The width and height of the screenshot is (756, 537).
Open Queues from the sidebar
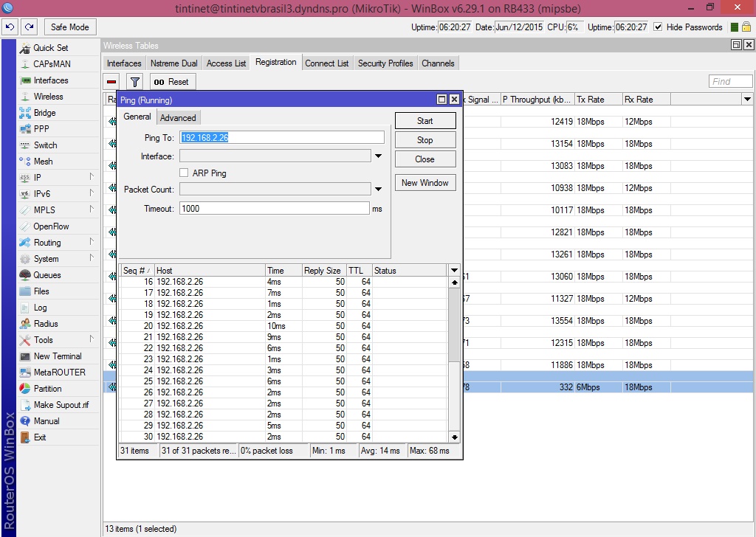(47, 275)
